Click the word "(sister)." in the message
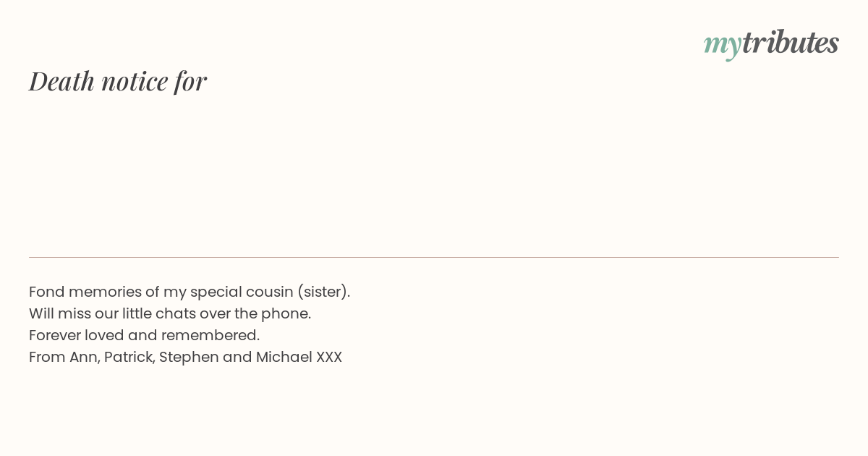 coord(324,292)
